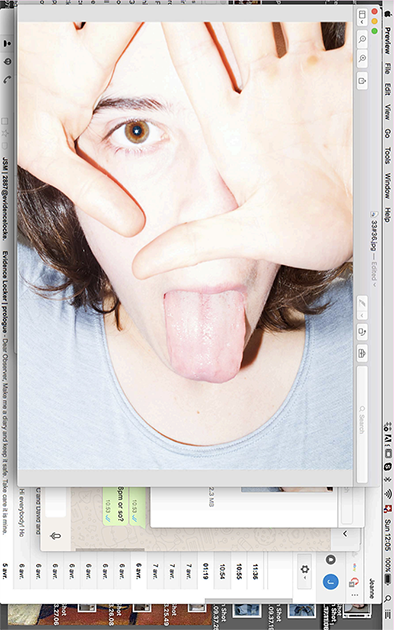Screen dimensions: 394x630
Task: Click the Rotate icon in Preview toolbar
Action: [362, 332]
